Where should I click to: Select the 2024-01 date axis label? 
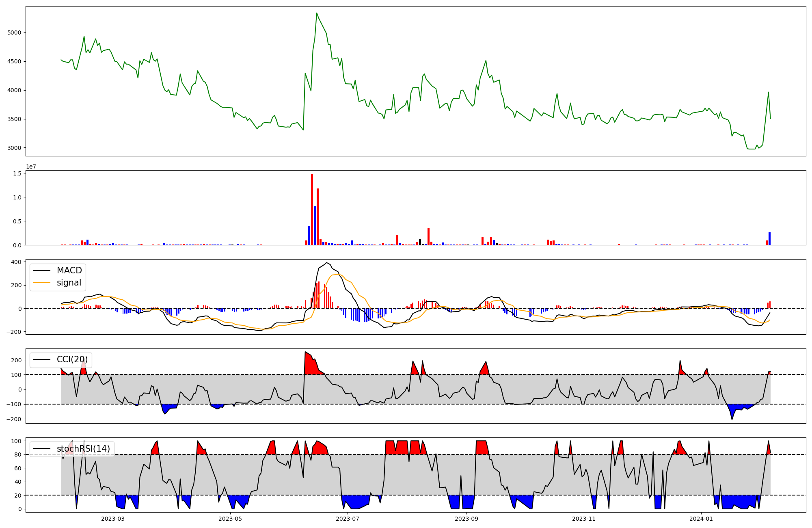pyautogui.click(x=701, y=519)
